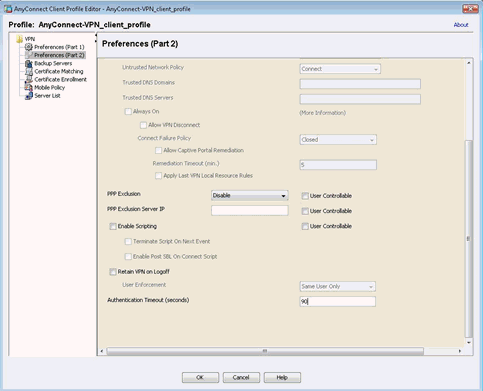483x391 pixels.
Task: Click the Certificate Enrollment icon
Action: point(29,79)
